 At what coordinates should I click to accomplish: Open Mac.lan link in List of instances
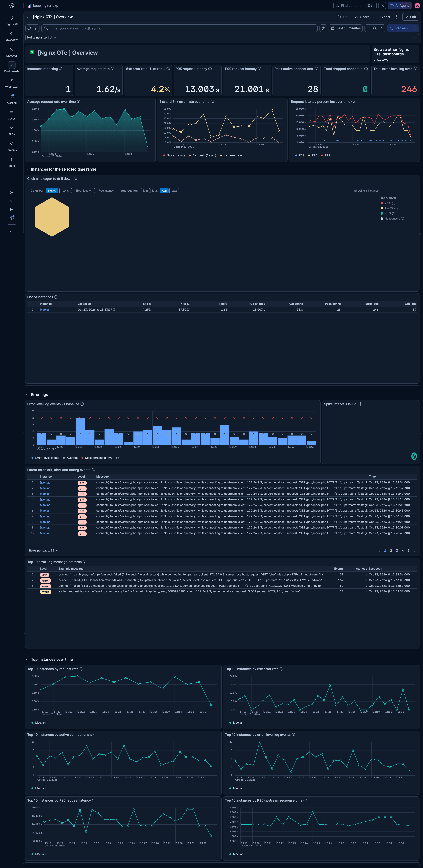click(x=45, y=310)
